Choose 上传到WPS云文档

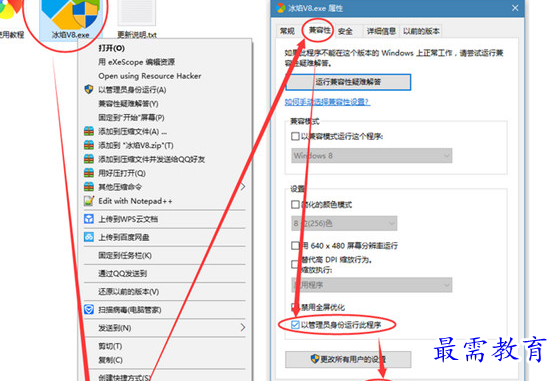pyautogui.click(x=128, y=219)
